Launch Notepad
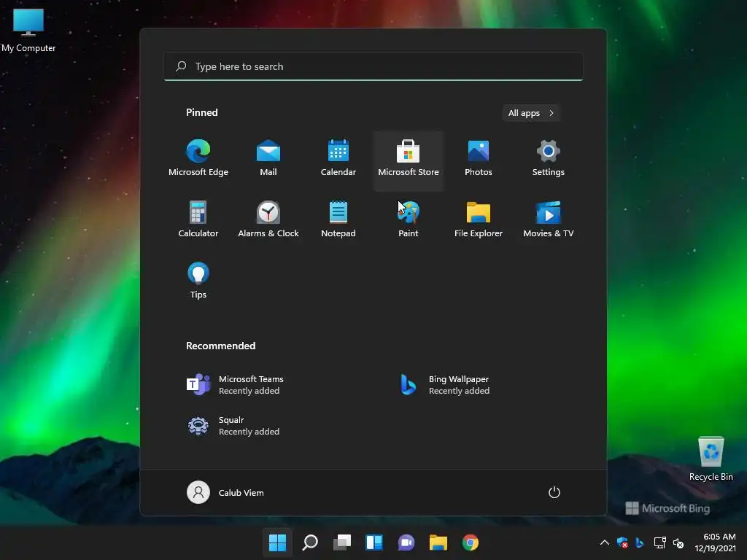The width and height of the screenshot is (747, 560). point(338,219)
